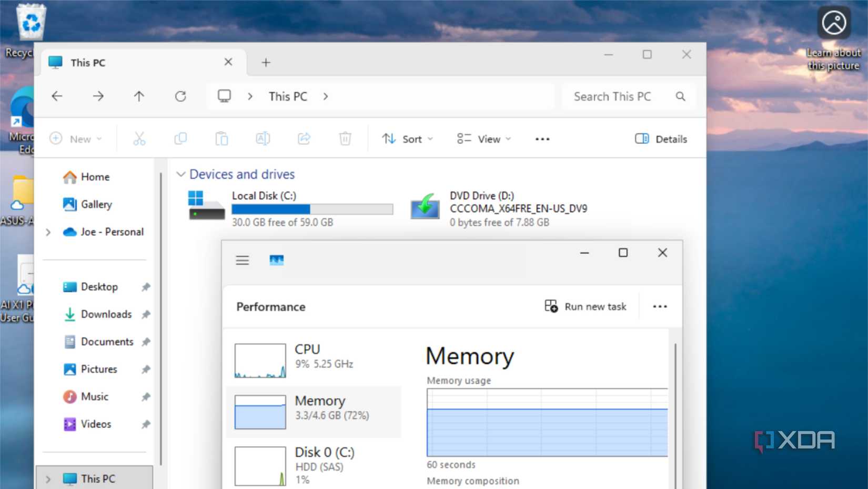Open Local Disk (C:) drive
Viewport: 868px width, 489px height.
click(x=264, y=196)
